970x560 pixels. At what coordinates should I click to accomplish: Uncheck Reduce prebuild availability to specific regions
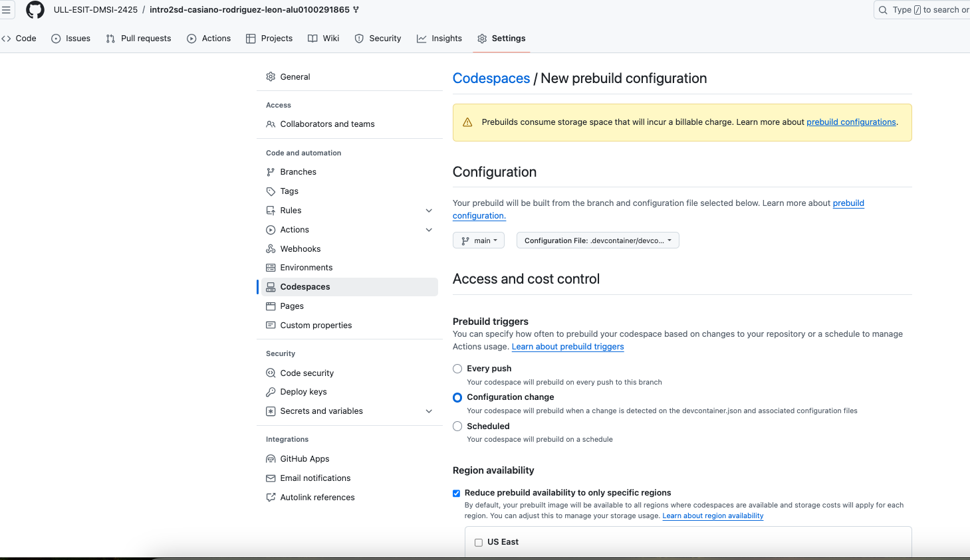coord(457,493)
